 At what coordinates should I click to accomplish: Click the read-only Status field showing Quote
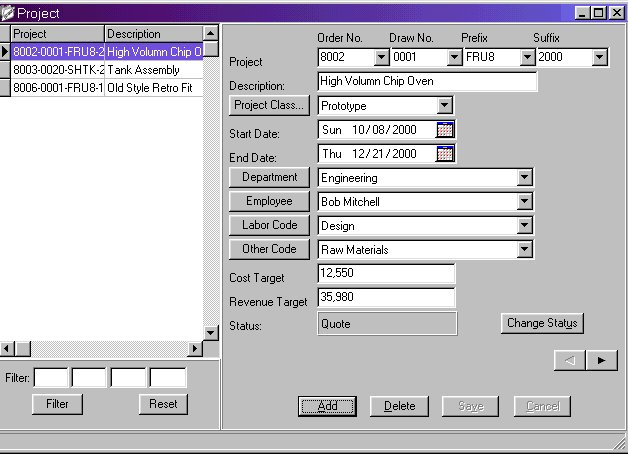[x=387, y=323]
